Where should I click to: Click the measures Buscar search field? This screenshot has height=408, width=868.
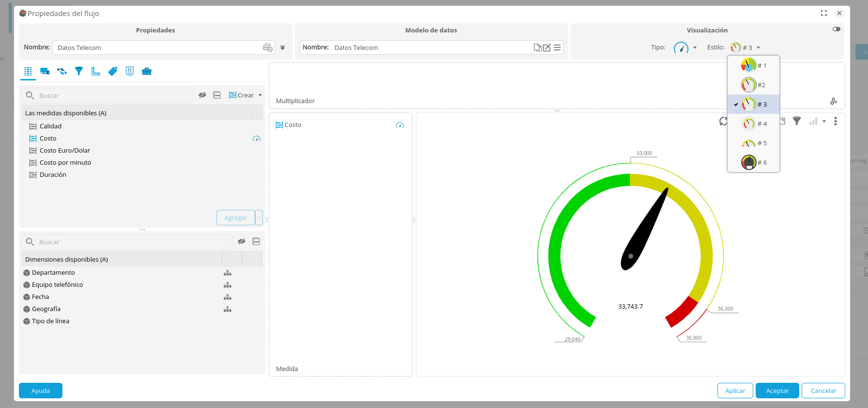114,95
